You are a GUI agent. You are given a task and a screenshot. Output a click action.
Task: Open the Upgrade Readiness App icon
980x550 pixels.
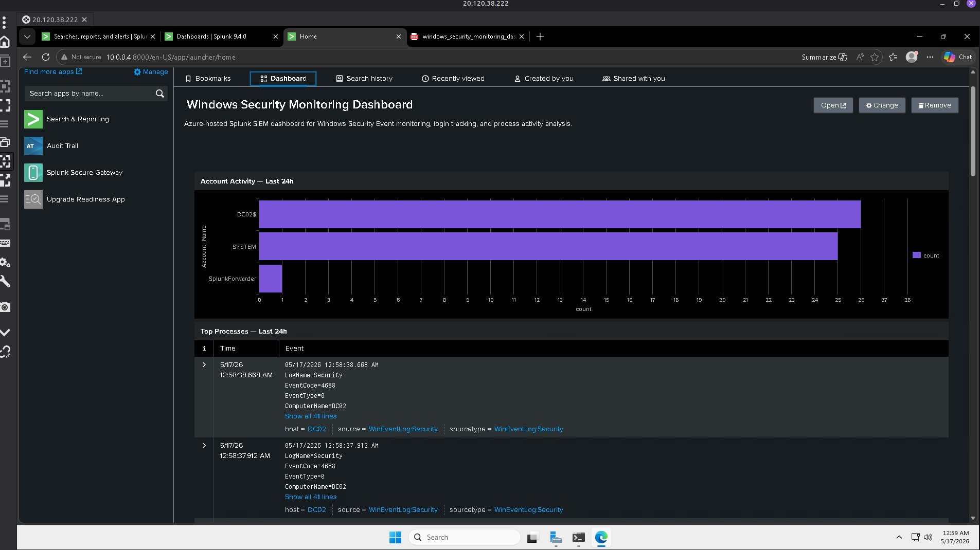[x=33, y=199]
